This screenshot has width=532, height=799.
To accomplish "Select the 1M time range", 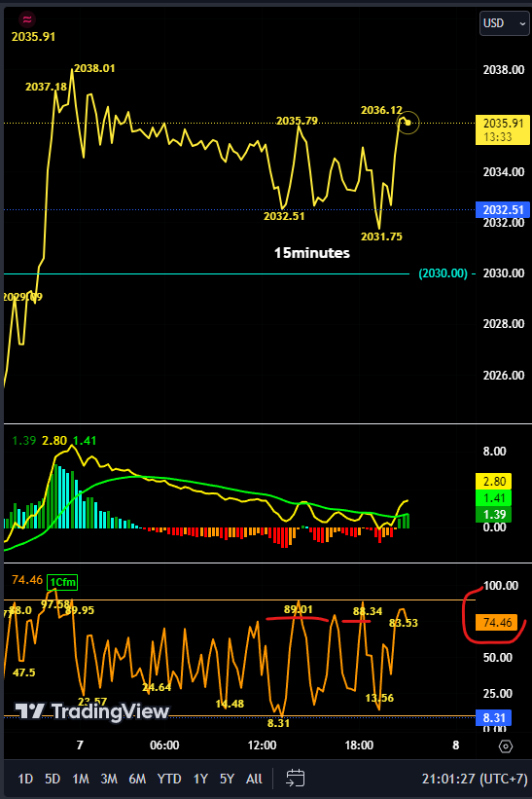I will click(81, 779).
